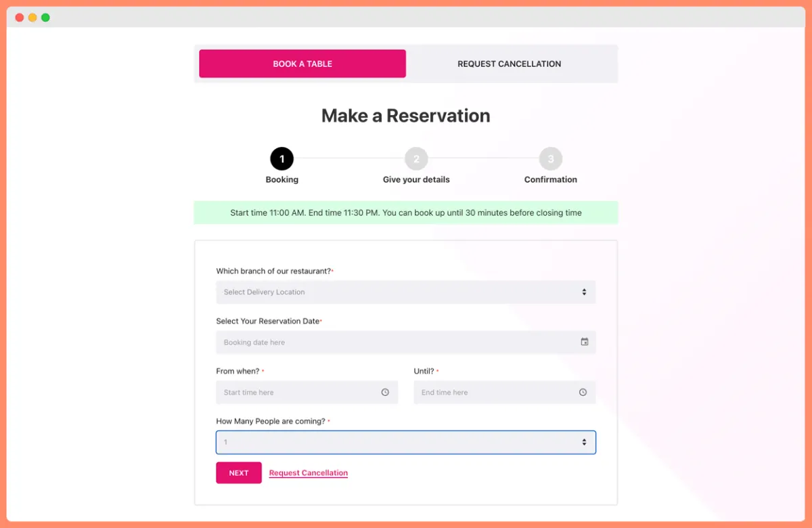812x528 pixels.
Task: Switch to the Book a Table tab
Action: click(302, 64)
